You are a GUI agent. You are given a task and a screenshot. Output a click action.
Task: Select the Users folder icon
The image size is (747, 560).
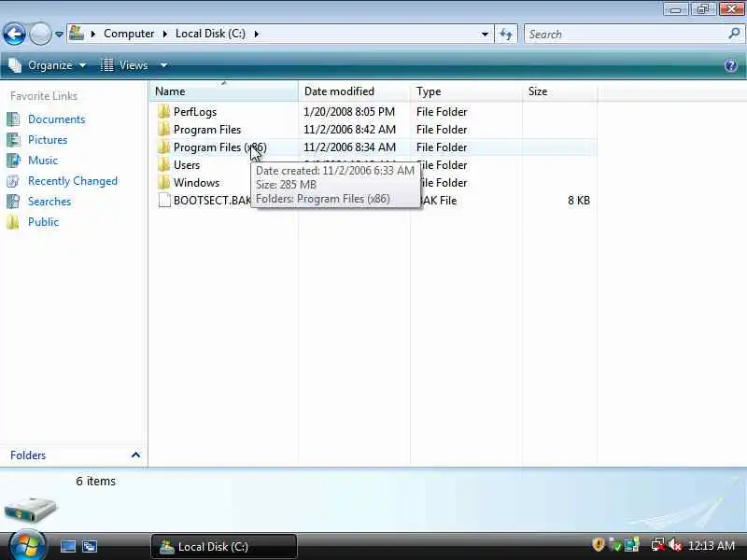(164, 165)
